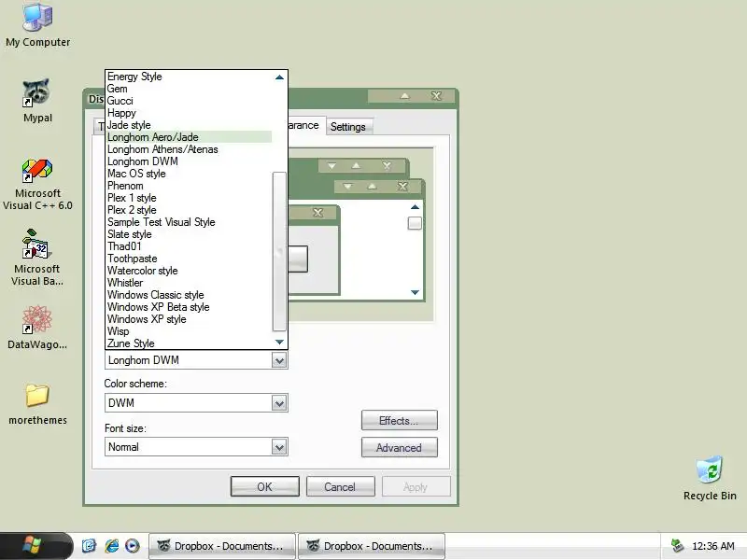Viewport: 747px width, 560px height.
Task: Click the Windows Start button
Action: pyautogui.click(x=36, y=546)
